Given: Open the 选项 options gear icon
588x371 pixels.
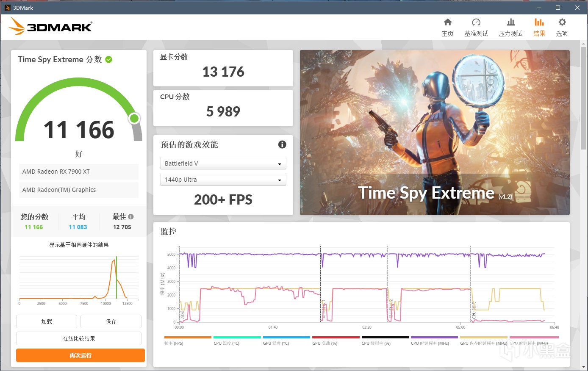Looking at the screenshot, I should 562,22.
